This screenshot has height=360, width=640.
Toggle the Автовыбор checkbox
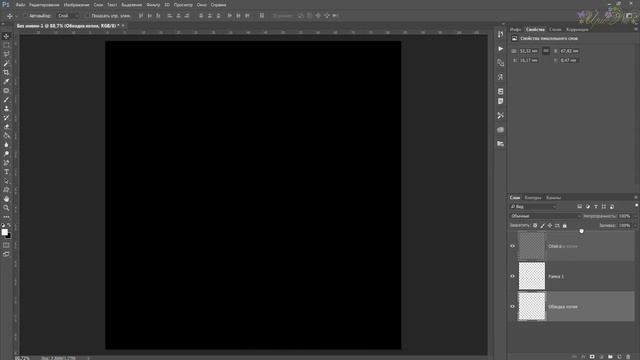pyautogui.click(x=25, y=16)
